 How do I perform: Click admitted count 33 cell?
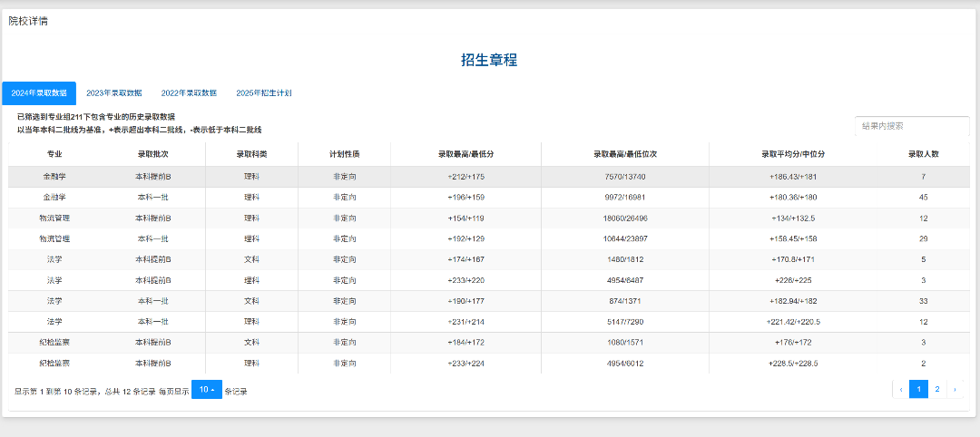(x=924, y=301)
